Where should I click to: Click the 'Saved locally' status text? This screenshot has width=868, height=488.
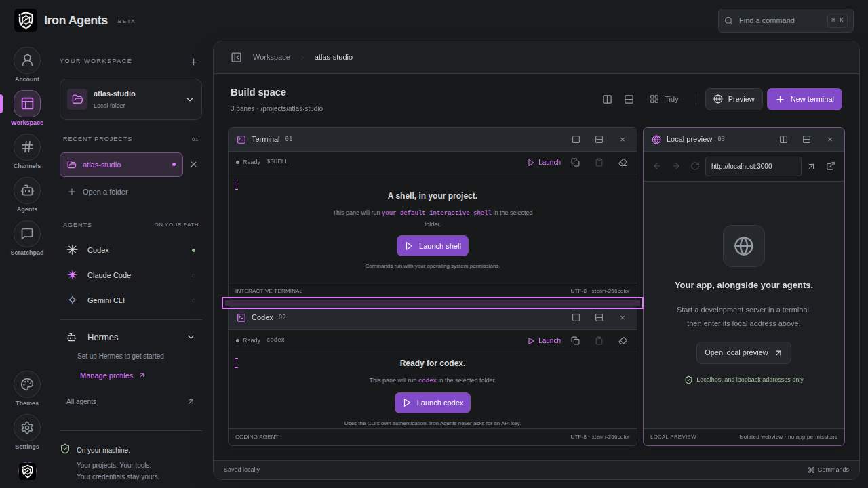click(241, 470)
